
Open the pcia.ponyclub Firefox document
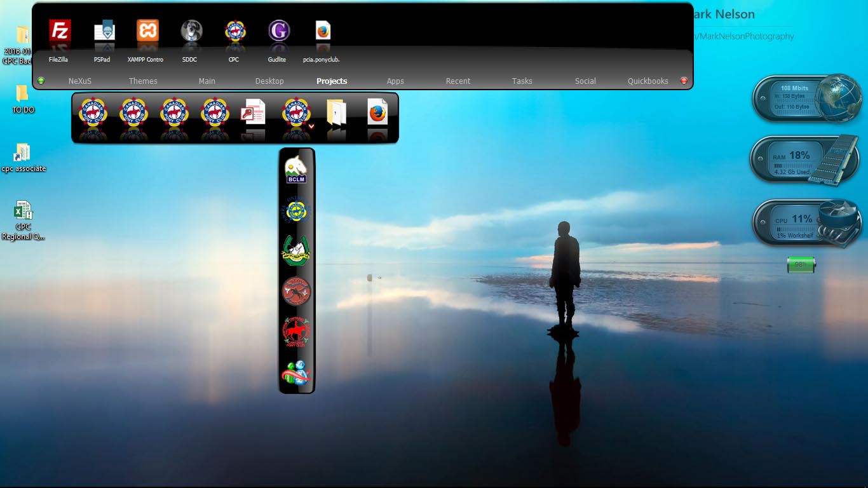point(323,31)
